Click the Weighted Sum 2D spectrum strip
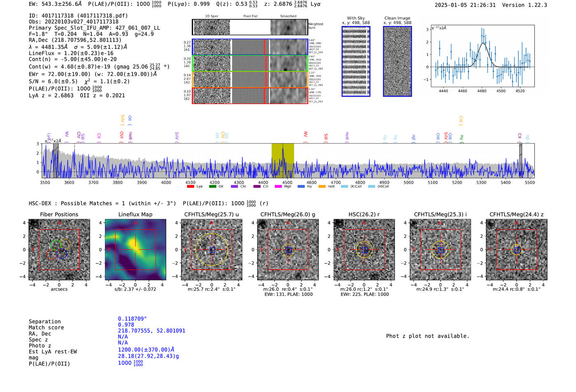Viewport: 576px width, 392px height. coord(250,27)
